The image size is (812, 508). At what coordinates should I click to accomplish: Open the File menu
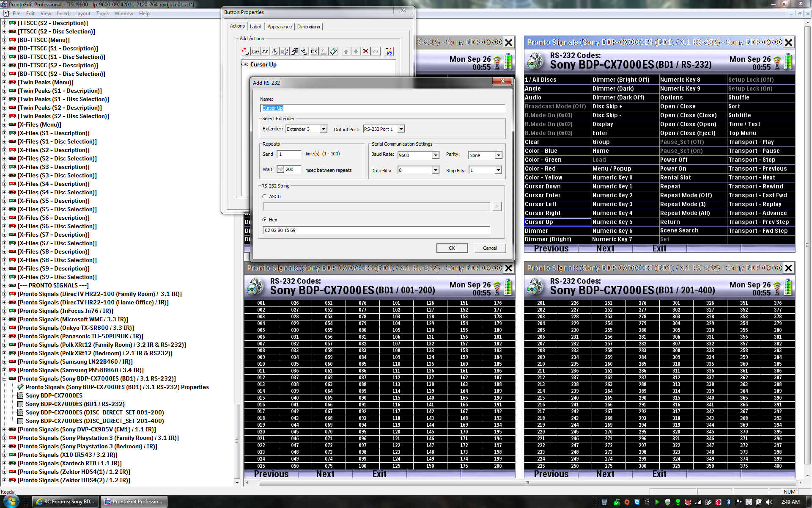(16, 14)
